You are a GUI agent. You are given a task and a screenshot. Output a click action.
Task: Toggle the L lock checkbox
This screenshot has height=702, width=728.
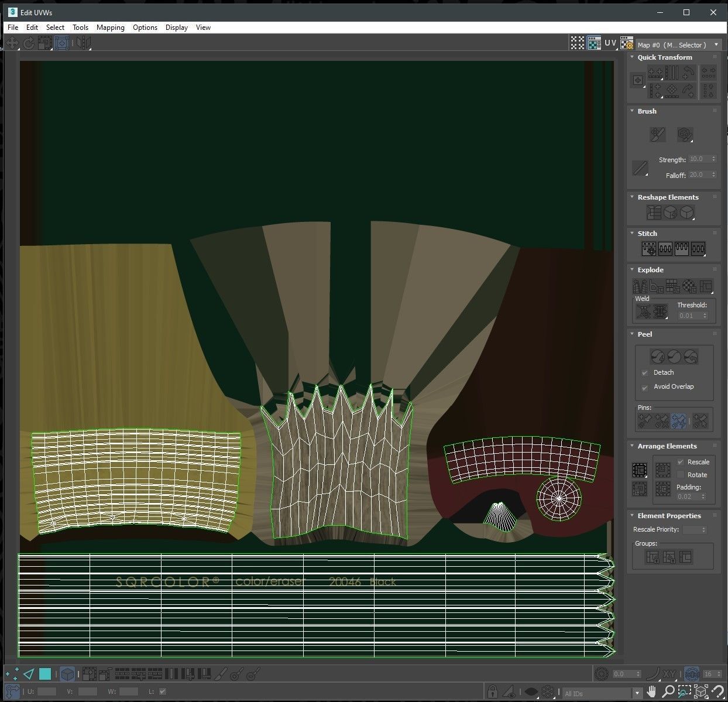coord(163,691)
